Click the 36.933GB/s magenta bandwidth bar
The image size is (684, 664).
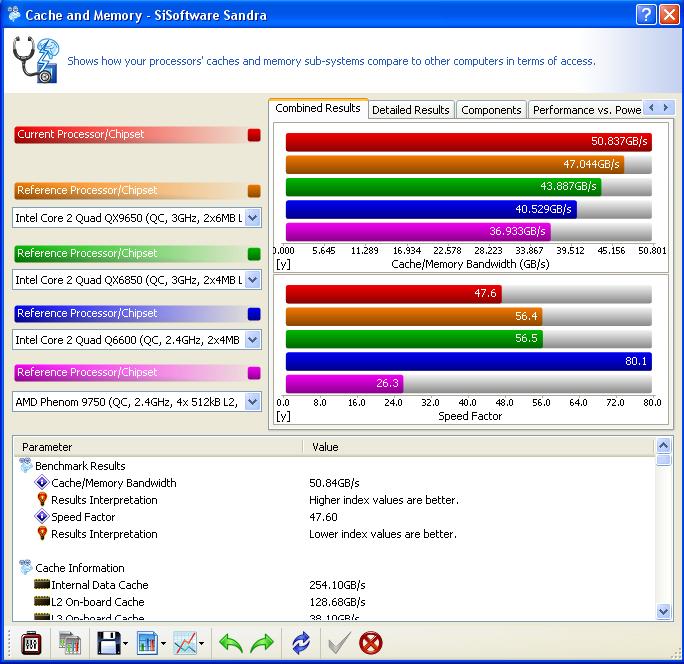pyautogui.click(x=418, y=231)
